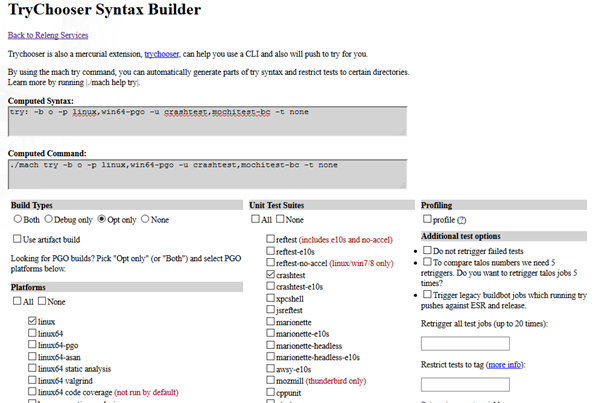Uncheck the linux platform checkbox
The image size is (596, 403).
[32, 321]
